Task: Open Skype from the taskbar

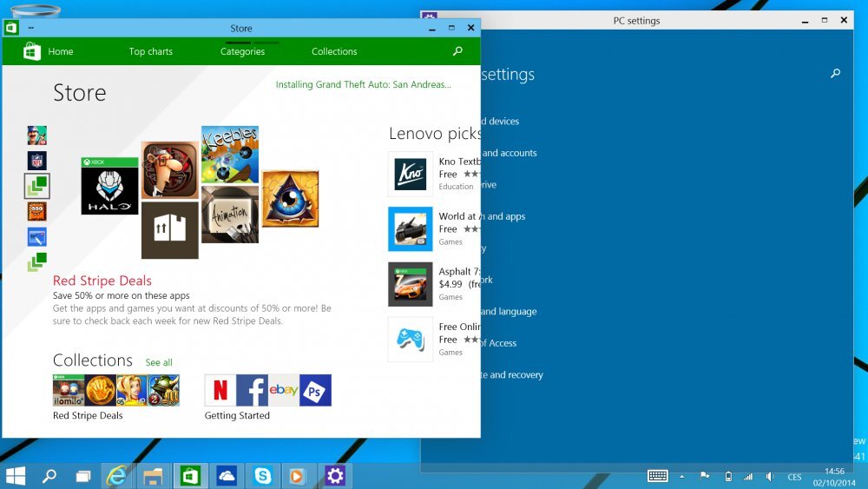Action: point(262,476)
